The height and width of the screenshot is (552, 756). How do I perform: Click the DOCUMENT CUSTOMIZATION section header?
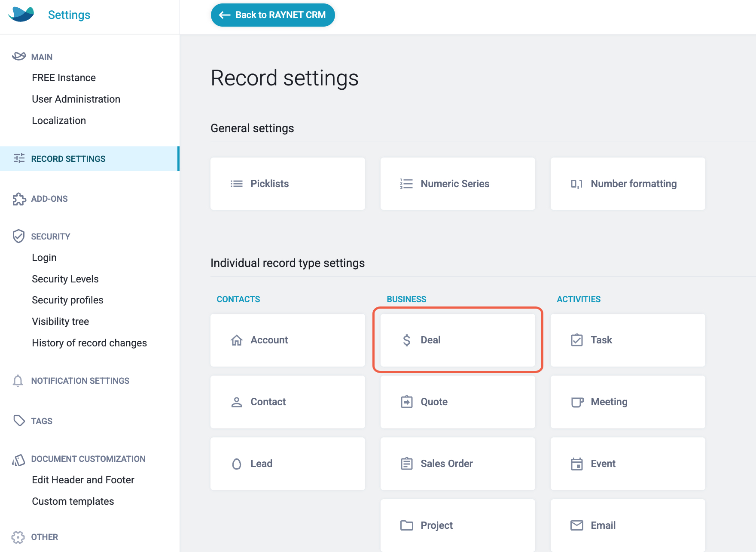click(x=88, y=459)
